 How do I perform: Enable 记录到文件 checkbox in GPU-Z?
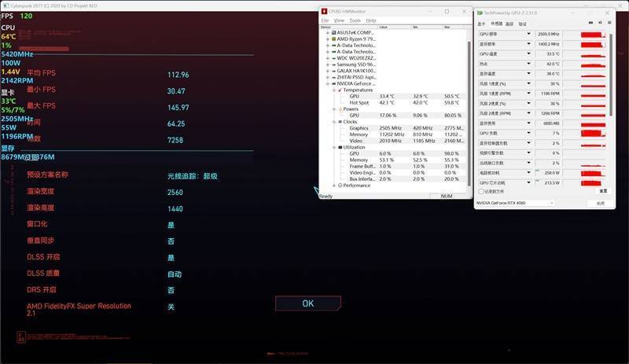click(481, 191)
